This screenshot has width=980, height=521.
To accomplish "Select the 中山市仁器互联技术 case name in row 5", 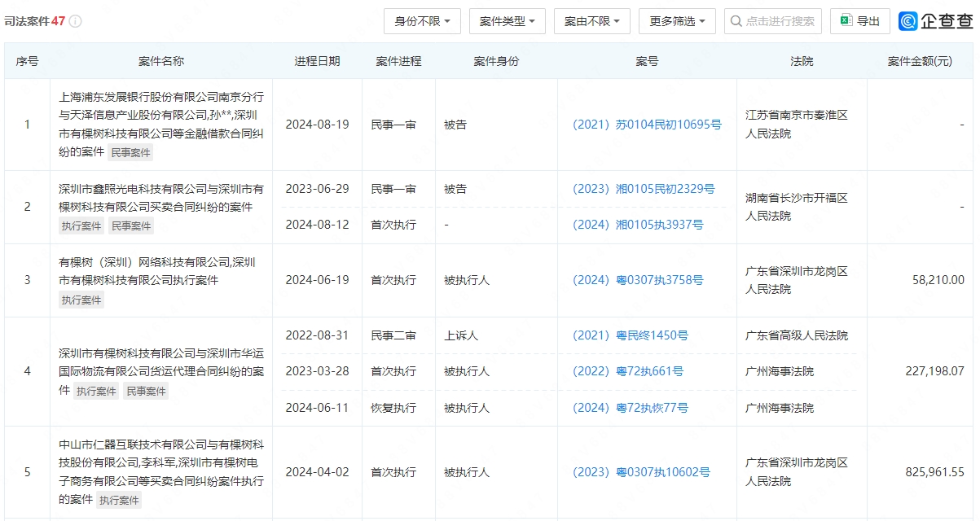I will point(161,472).
